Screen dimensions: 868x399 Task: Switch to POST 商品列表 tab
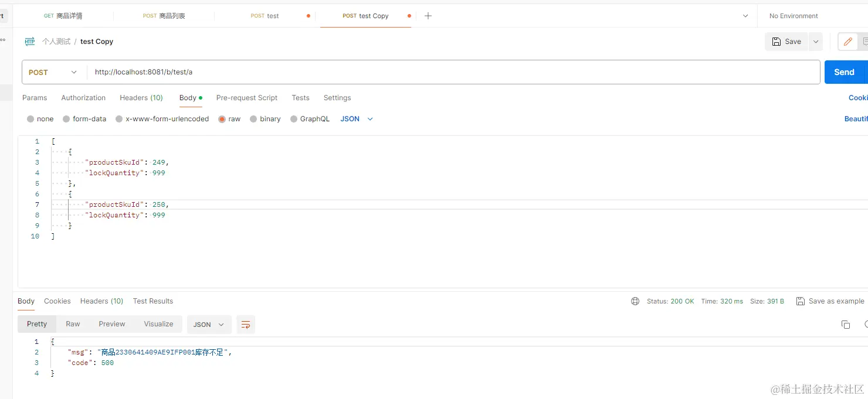tap(164, 16)
